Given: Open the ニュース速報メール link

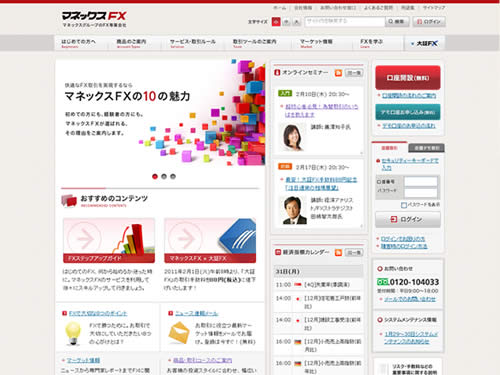Looking at the screenshot, I should click(x=196, y=313).
